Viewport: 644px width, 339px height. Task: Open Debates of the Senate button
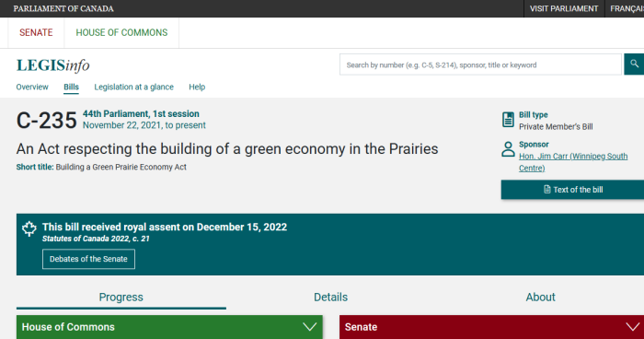88,259
